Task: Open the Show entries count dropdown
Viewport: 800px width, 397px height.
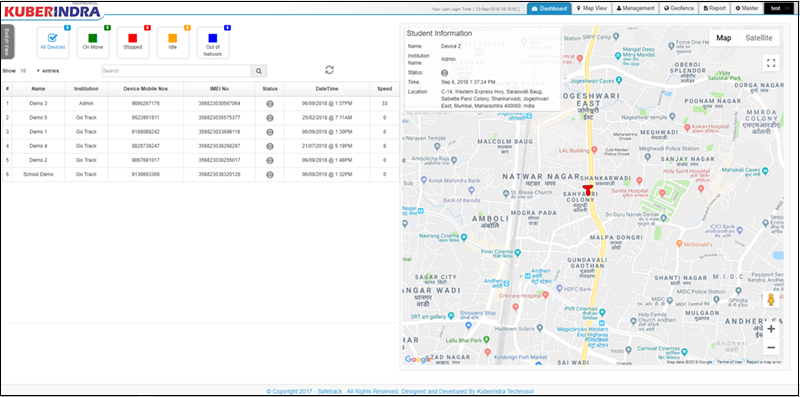Action: 29,71
